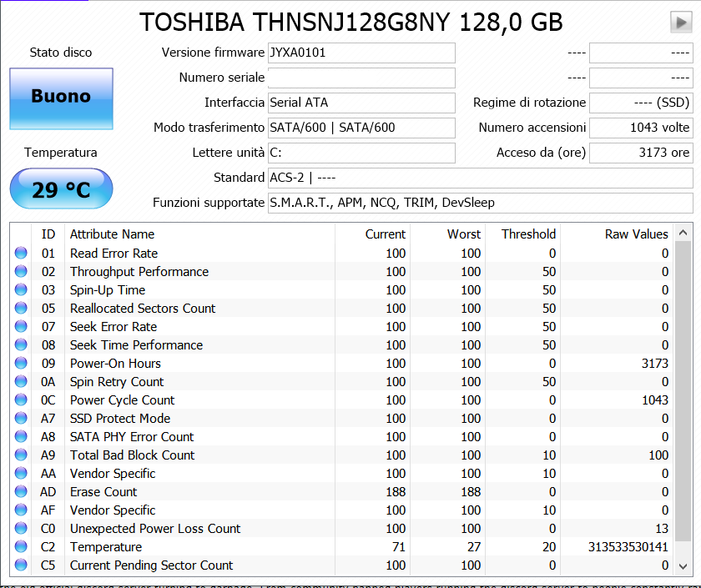Click the 3173 ore power-on hours field
The width and height of the screenshot is (701, 588).
point(641,153)
